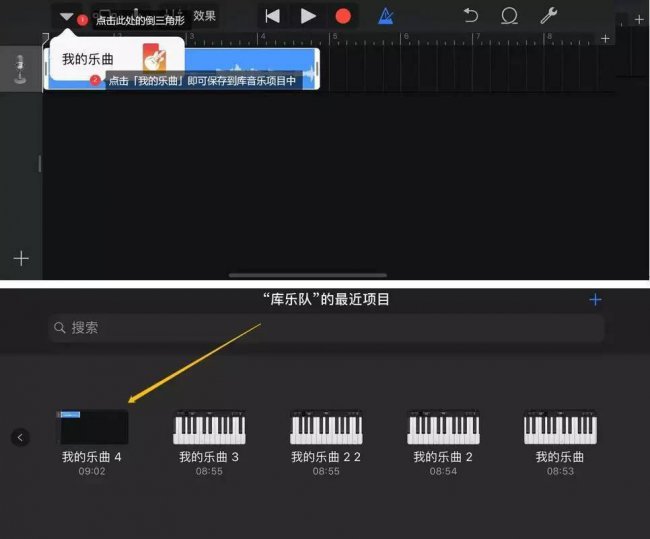Start playback with the play button
Viewport: 650px width, 539px height.
click(x=308, y=16)
